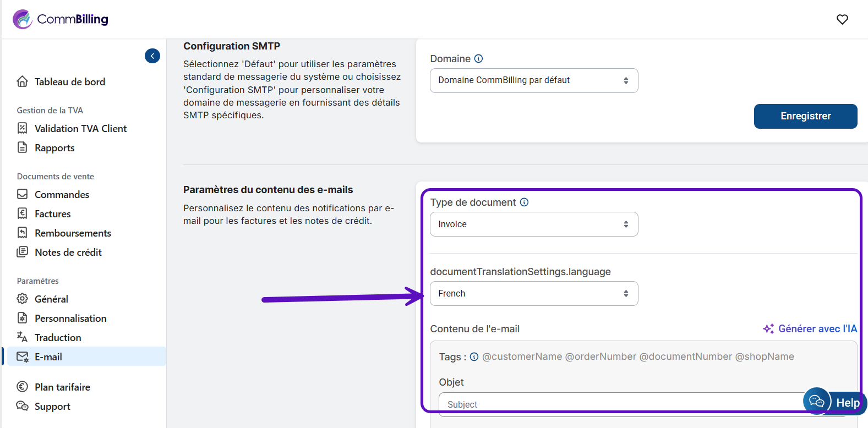Open the Invoice document type dropdown
The height and width of the screenshot is (428, 868).
pyautogui.click(x=533, y=224)
